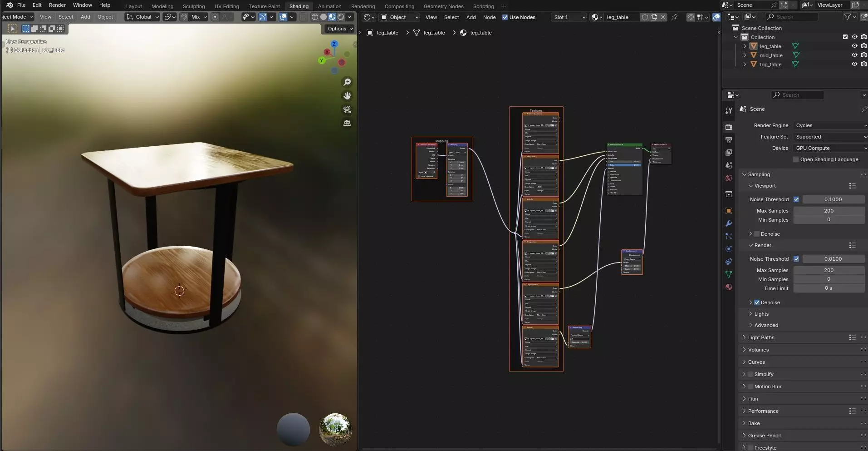This screenshot has height=451, width=868.
Task: Open the Object Data mesh properties icon
Action: (729, 274)
